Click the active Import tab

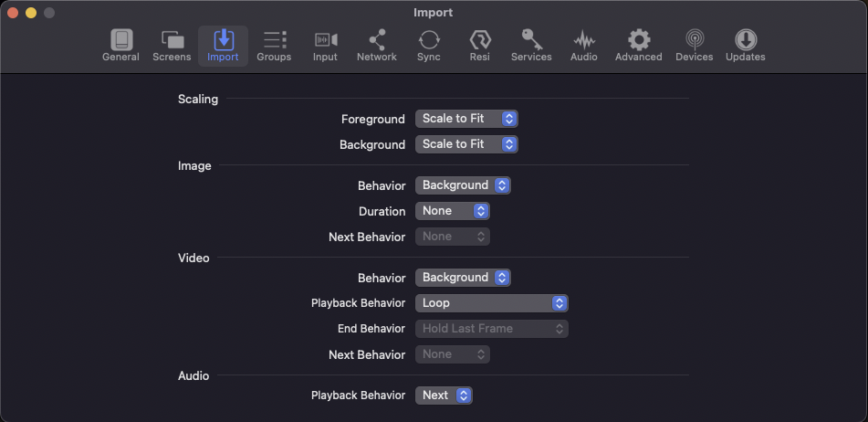(223, 46)
